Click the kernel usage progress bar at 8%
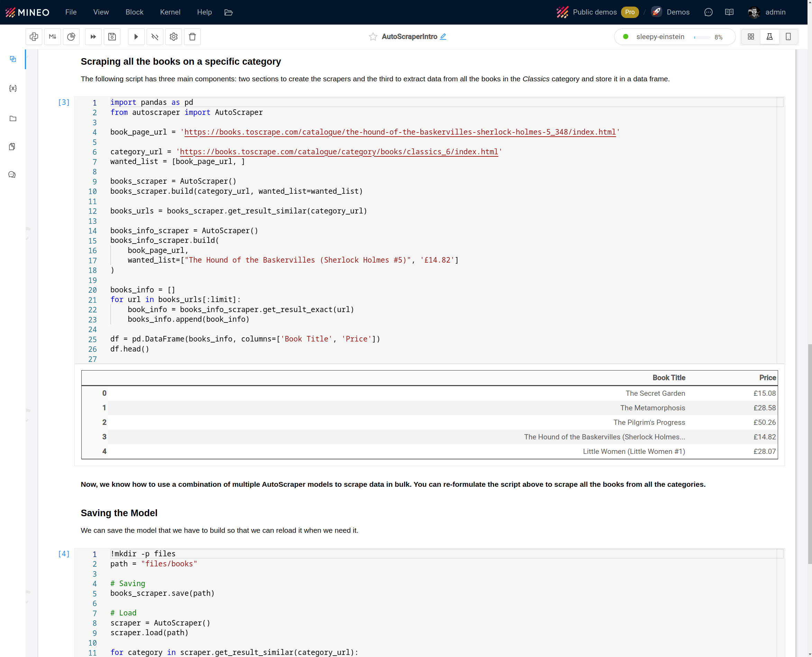The width and height of the screenshot is (812, 657). click(702, 37)
